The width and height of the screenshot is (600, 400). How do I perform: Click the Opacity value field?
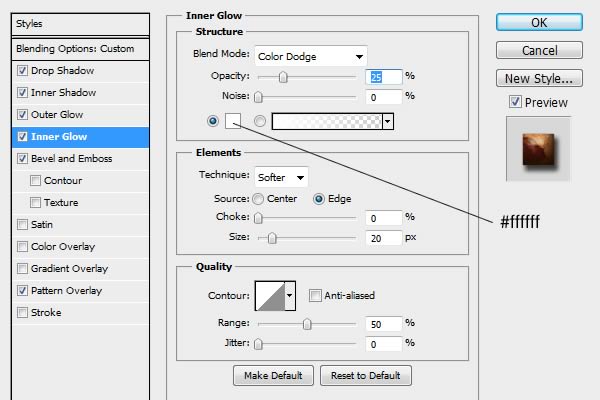(x=384, y=77)
